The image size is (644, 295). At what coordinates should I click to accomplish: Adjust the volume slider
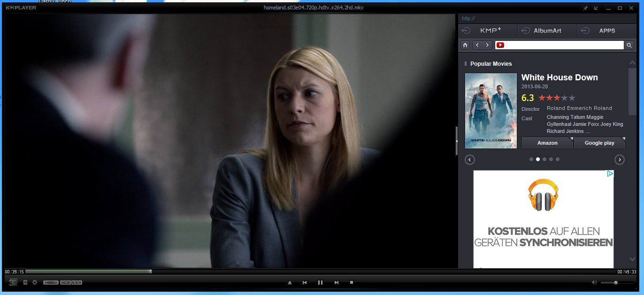[615, 282]
